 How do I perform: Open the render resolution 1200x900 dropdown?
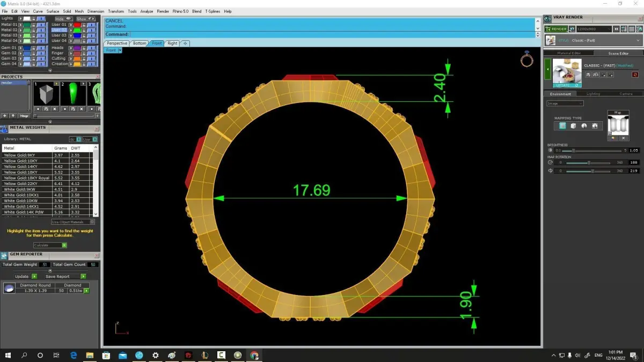(594, 29)
